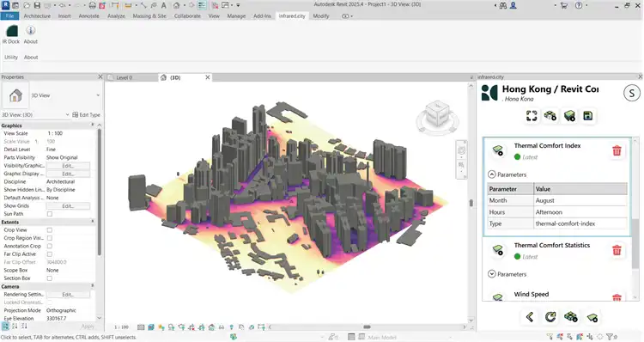Click the Text tool A icon in quick access toolbar

click(163, 5)
